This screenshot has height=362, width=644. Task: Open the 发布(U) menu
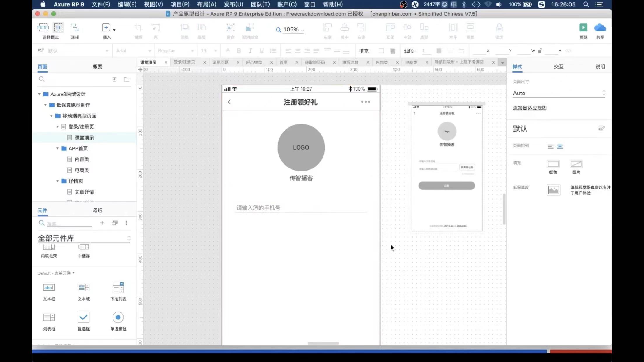tap(233, 4)
